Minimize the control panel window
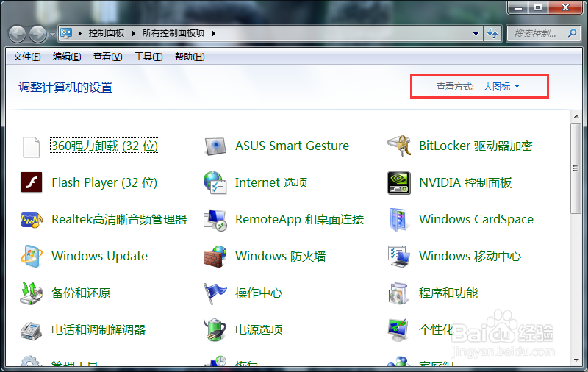Image resolution: width=588 pixels, height=372 pixels. pos(518,7)
